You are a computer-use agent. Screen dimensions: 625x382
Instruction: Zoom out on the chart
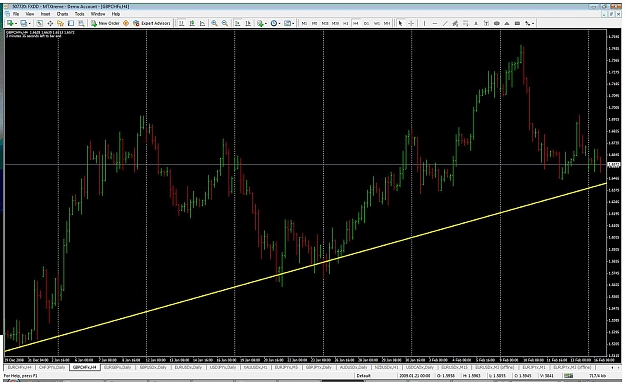225,23
